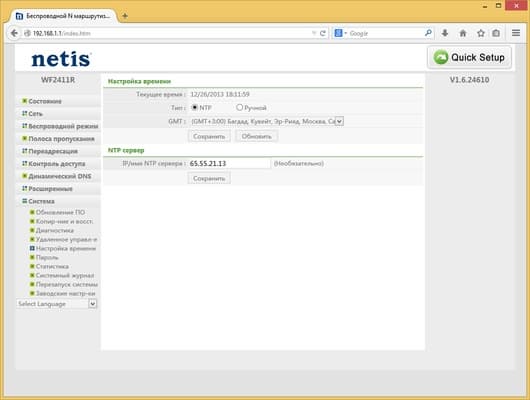This screenshot has height=400, width=530.
Task: Click the site identity globe icon
Action: pyautogui.click(x=27, y=33)
